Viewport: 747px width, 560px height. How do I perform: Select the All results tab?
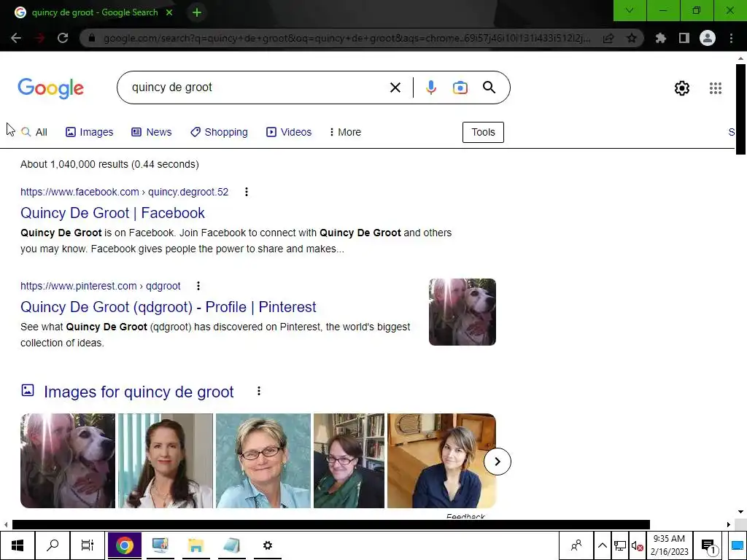click(x=34, y=132)
